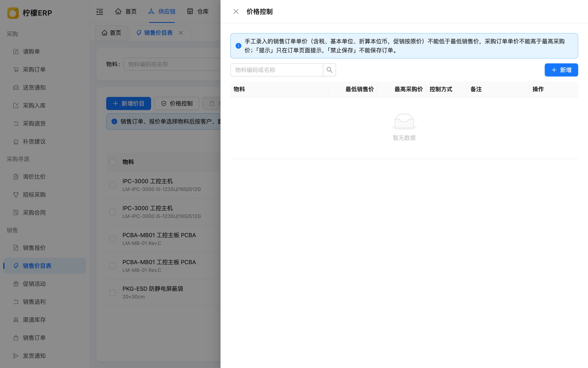
Task: Select the 供应链 top navigation item
Action: 161,11
